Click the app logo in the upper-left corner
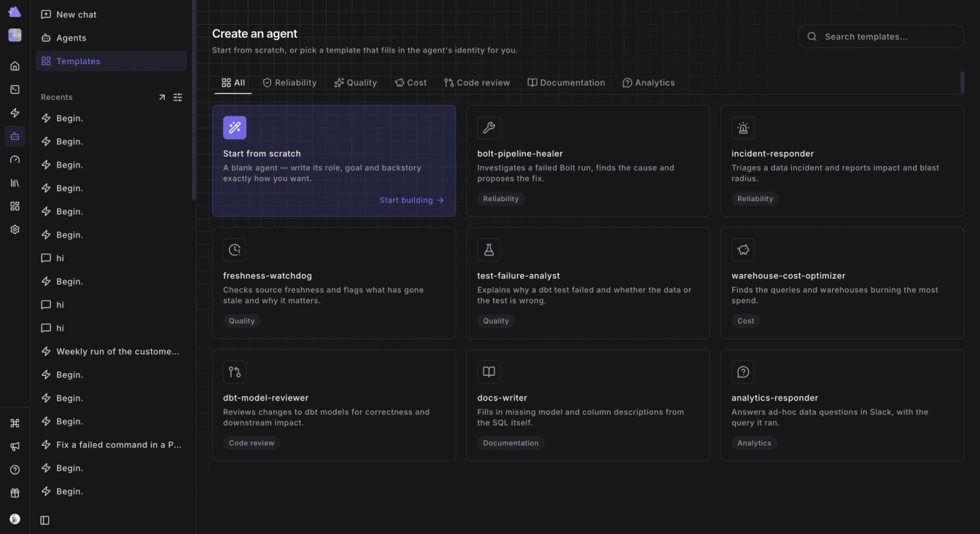 [x=15, y=12]
